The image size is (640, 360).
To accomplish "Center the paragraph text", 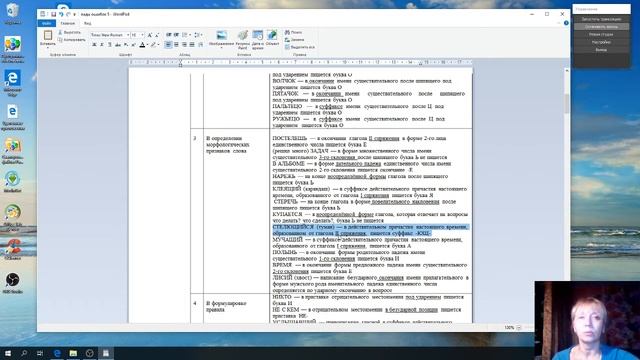I will click(176, 44).
